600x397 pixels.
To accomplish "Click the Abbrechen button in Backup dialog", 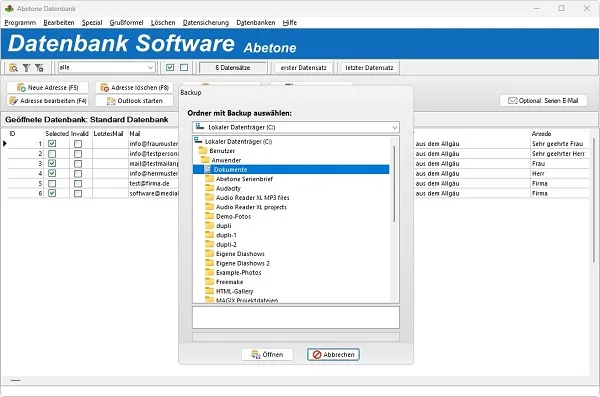I will pyautogui.click(x=333, y=355).
